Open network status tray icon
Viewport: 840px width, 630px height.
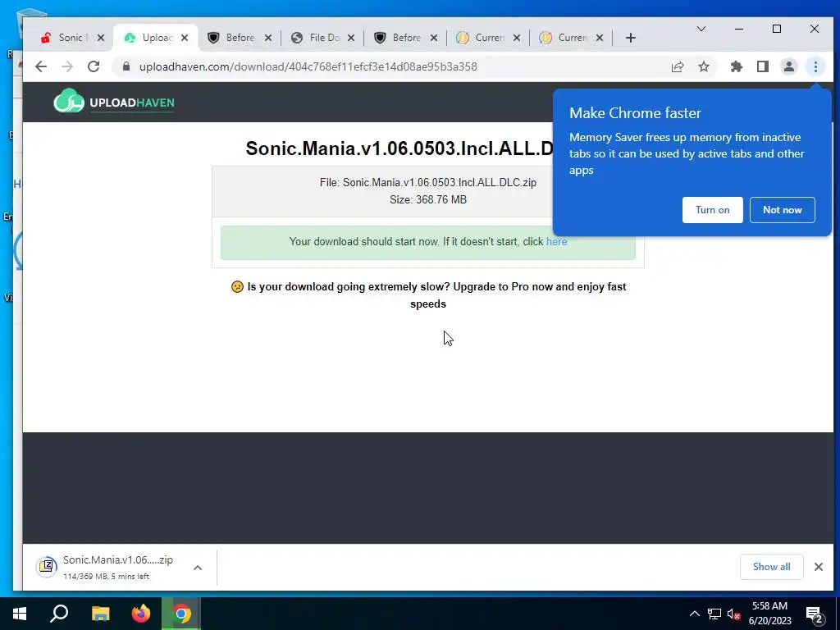coord(714,614)
